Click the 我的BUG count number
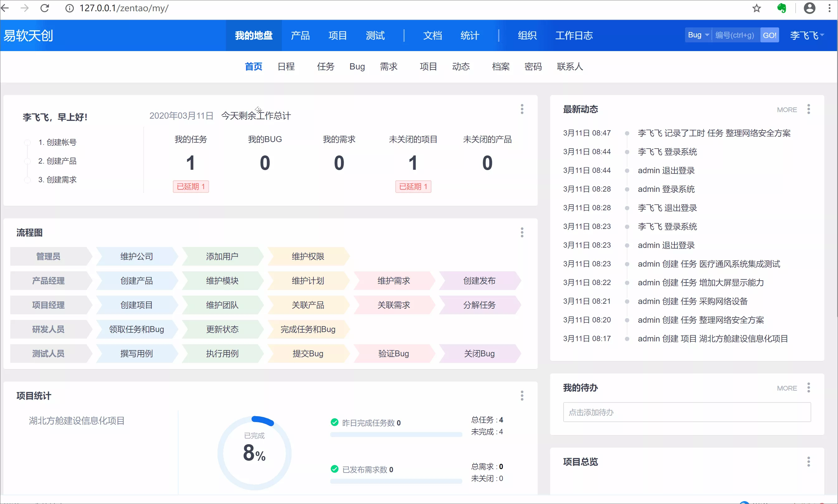 click(265, 163)
